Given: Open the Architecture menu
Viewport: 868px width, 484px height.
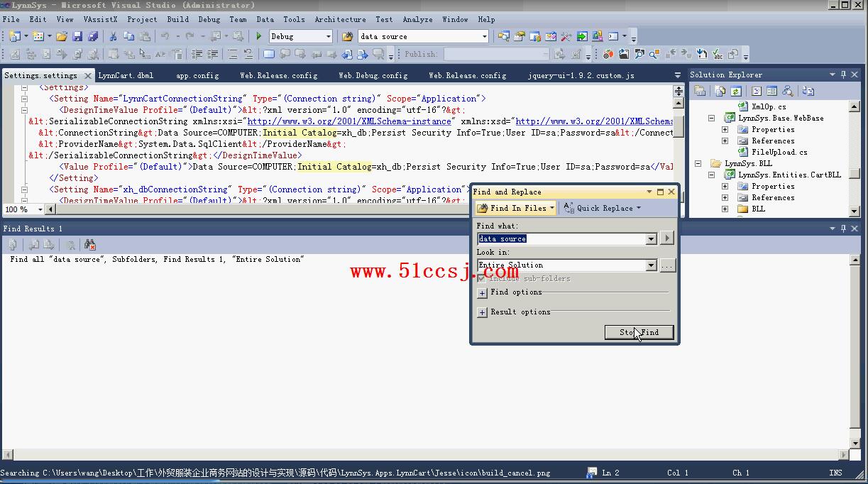Looking at the screenshot, I should (341, 19).
